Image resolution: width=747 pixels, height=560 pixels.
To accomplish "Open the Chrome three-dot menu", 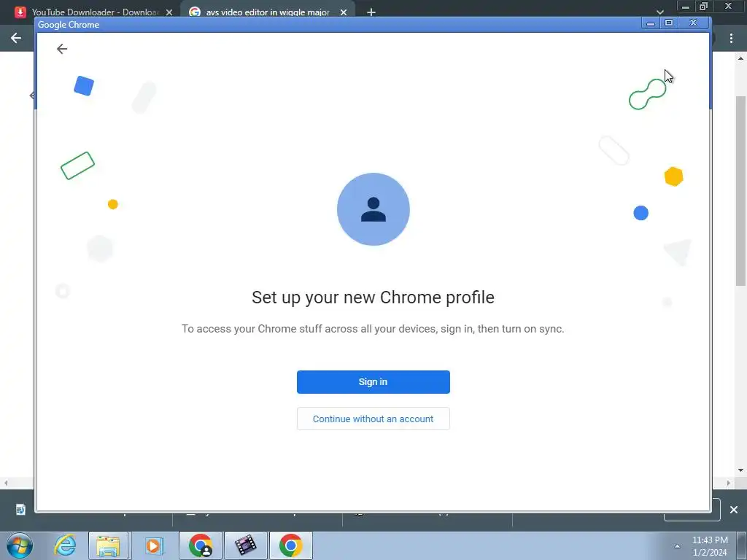I will click(731, 38).
